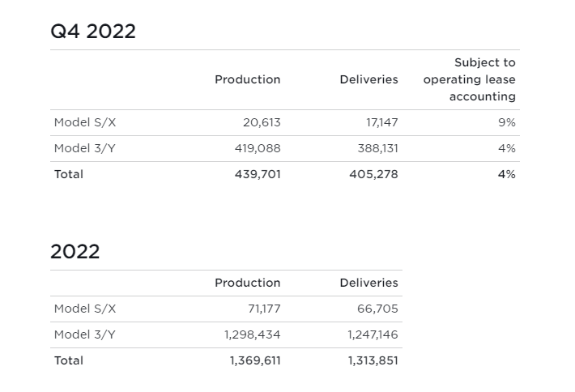Click annual Model S/X production value 71,177
The width and height of the screenshot is (575, 392).
264,309
